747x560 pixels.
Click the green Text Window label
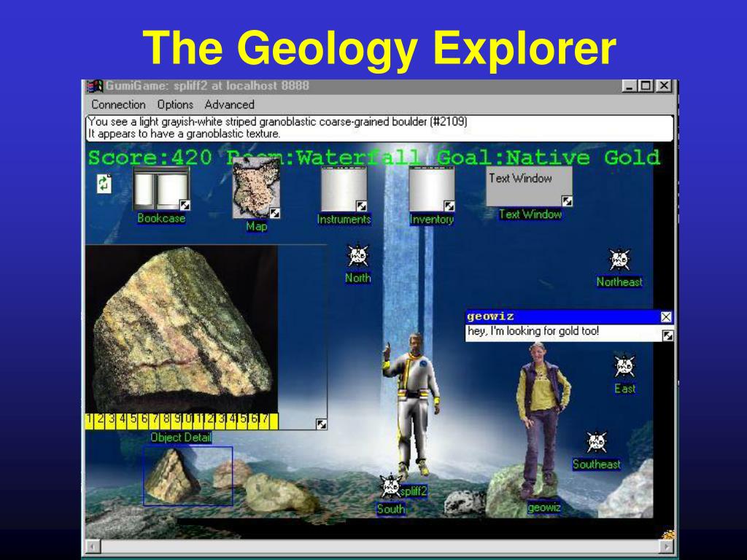pyautogui.click(x=530, y=215)
